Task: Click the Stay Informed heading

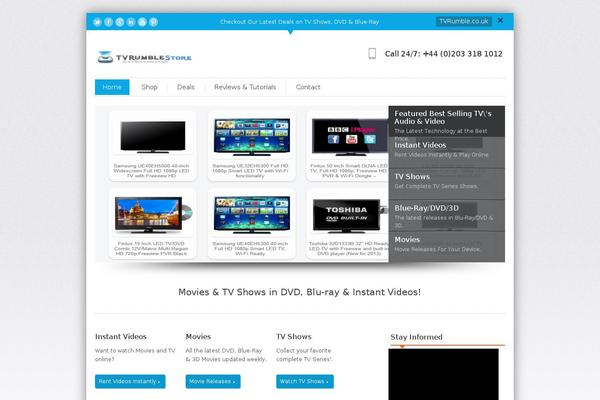Action: click(x=416, y=337)
